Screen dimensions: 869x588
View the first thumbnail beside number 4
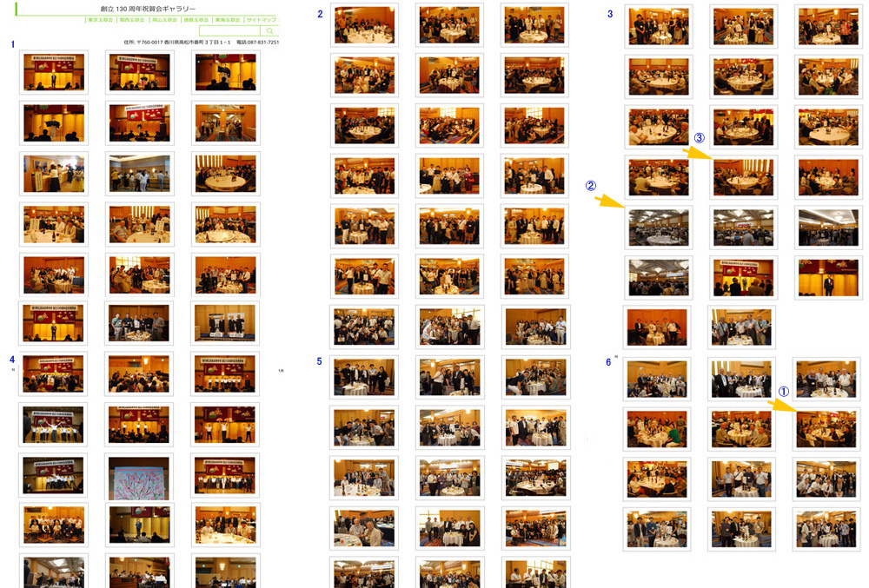pos(54,374)
